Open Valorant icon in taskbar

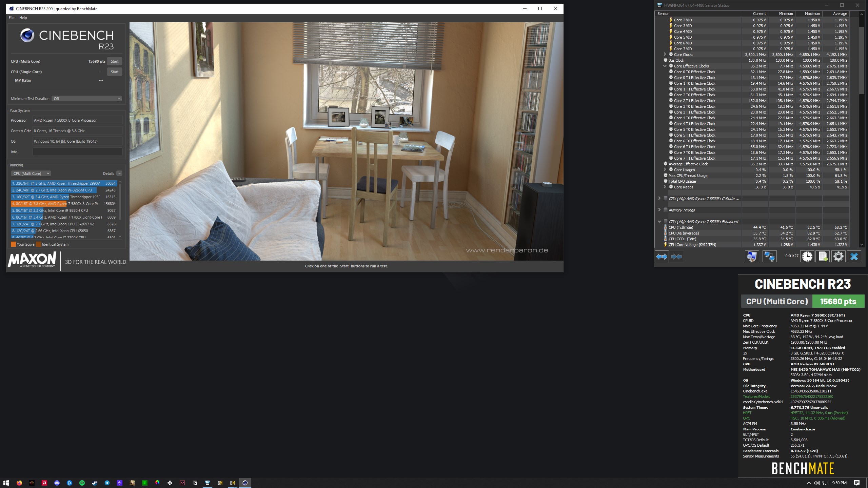182,483
